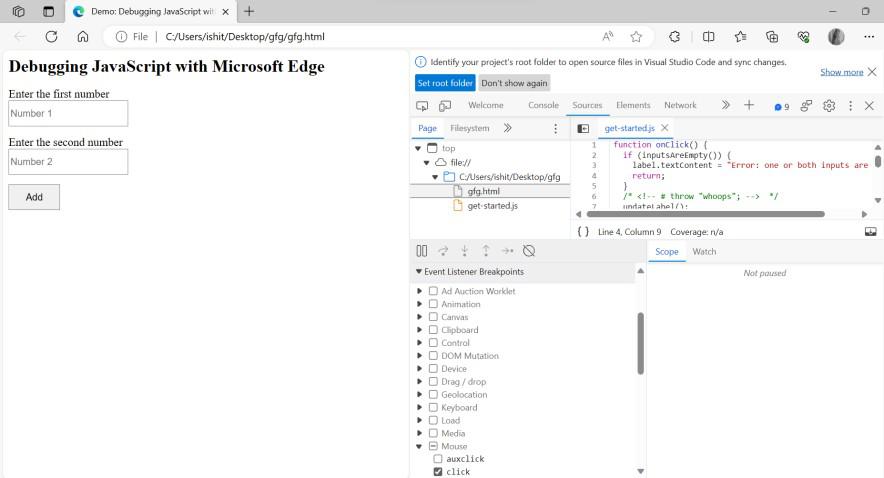Click the Number 1 input field
The width and height of the screenshot is (884, 478).
pyautogui.click(x=68, y=114)
